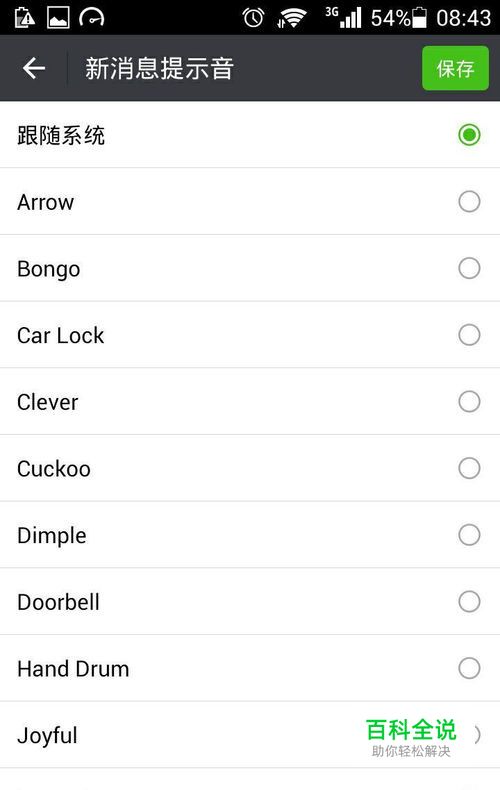500x790 pixels.
Task: Select the 跟随系统 radio button
Action: coord(469,135)
